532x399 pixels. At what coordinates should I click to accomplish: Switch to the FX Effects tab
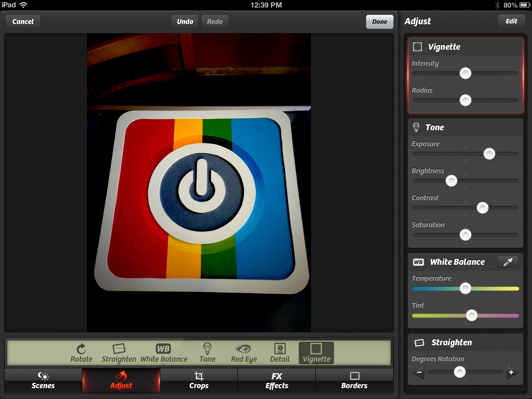click(276, 381)
